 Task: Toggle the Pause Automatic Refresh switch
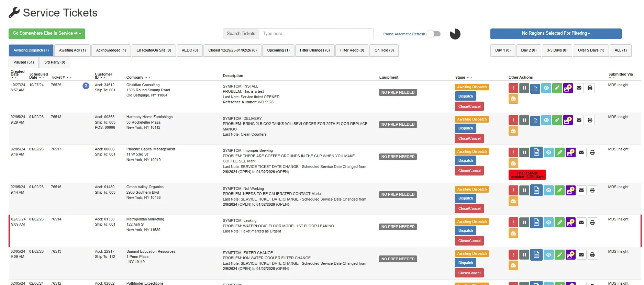click(x=434, y=34)
